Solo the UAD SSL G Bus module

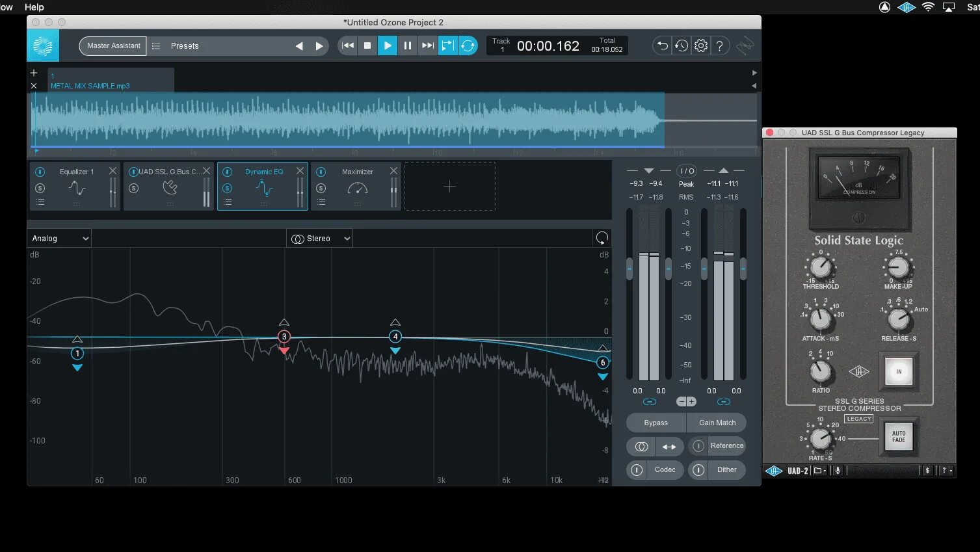[x=134, y=188]
